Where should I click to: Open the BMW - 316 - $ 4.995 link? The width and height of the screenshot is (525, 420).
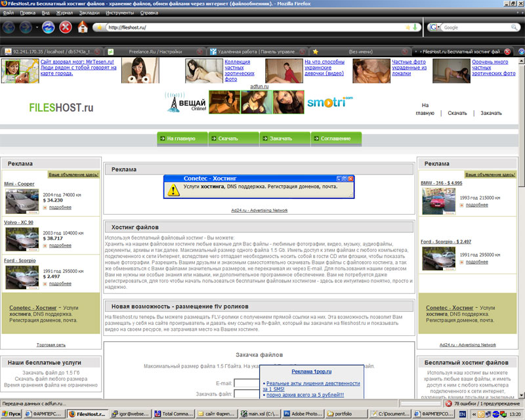(441, 183)
